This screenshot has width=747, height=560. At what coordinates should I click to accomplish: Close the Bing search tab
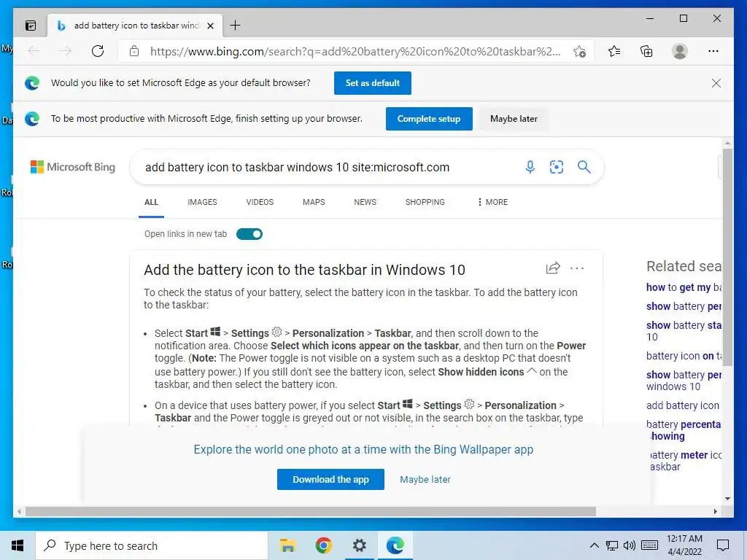tap(210, 26)
